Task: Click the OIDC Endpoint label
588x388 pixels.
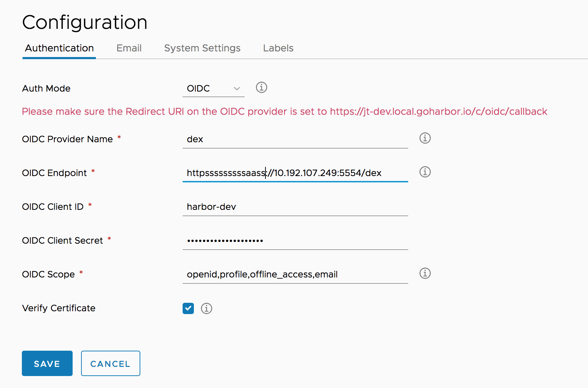Action: click(54, 173)
